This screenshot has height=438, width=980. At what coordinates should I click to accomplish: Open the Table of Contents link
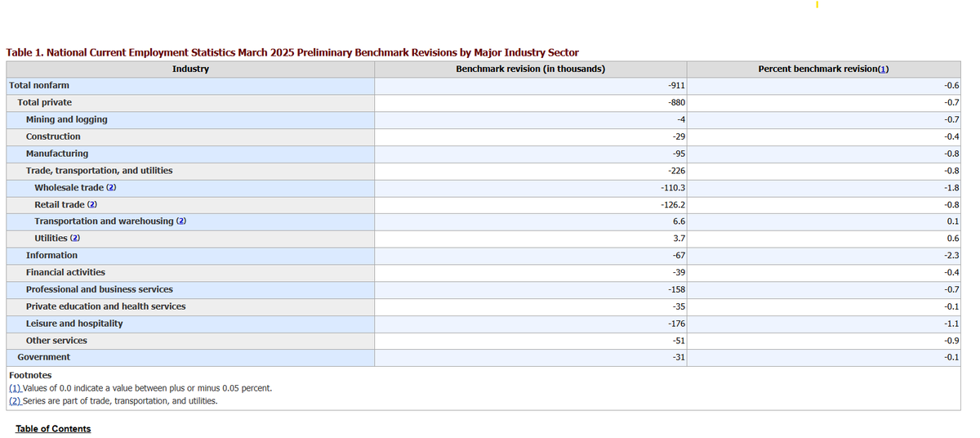point(53,429)
